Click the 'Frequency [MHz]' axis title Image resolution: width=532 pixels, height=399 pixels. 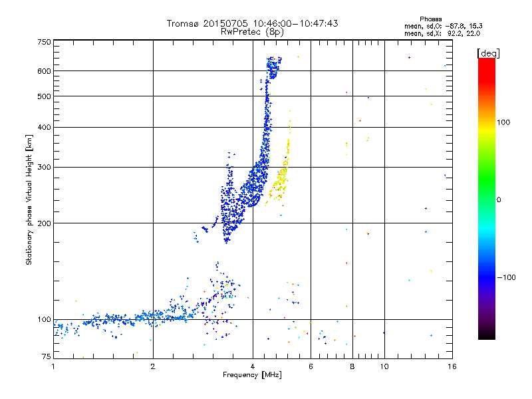click(x=252, y=375)
